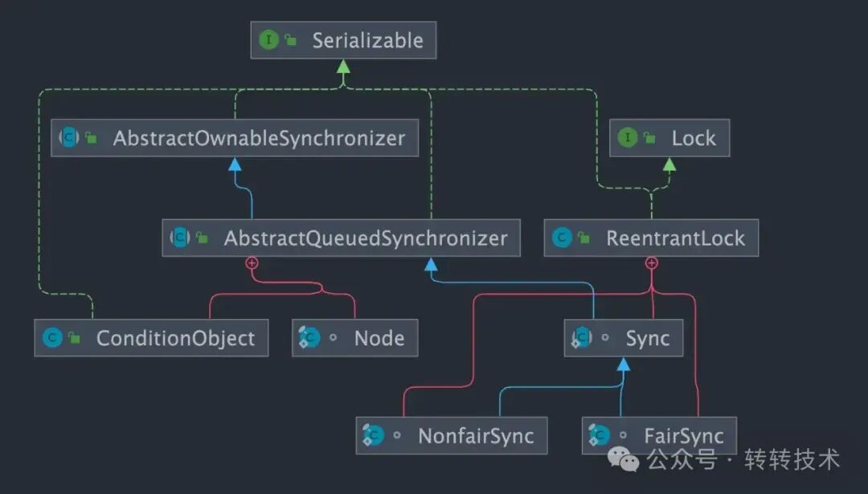Click the class icon beside FairSync
This screenshot has width=868, height=494.
coord(599,435)
